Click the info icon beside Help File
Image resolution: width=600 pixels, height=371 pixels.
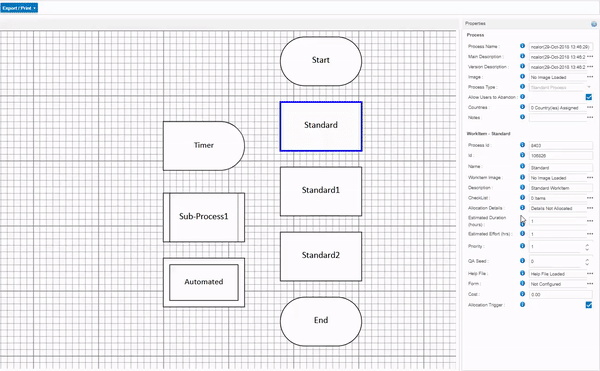522,273
